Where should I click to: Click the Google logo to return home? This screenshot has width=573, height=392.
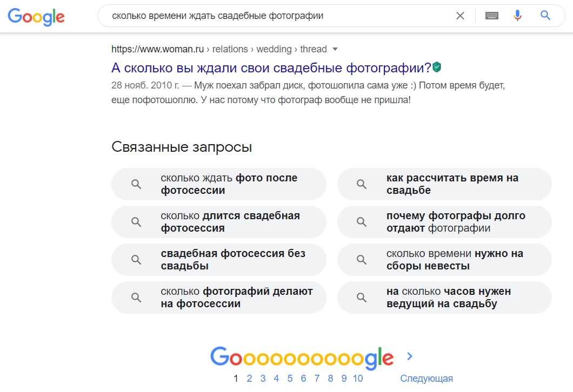tap(36, 17)
